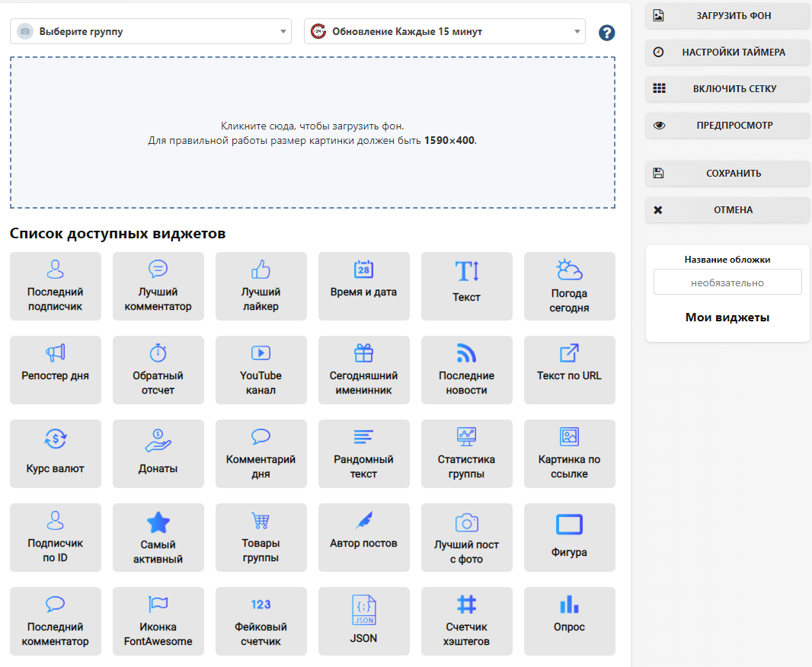812x667 pixels.
Task: Click the Название обложки input field
Action: point(727,282)
